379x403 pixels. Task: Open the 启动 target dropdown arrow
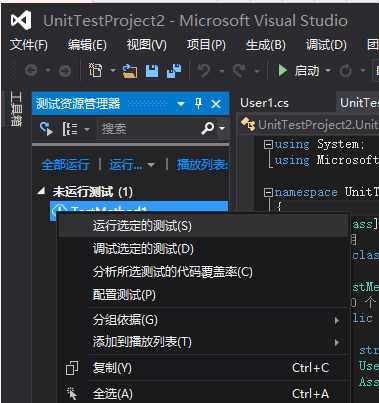[x=328, y=71]
